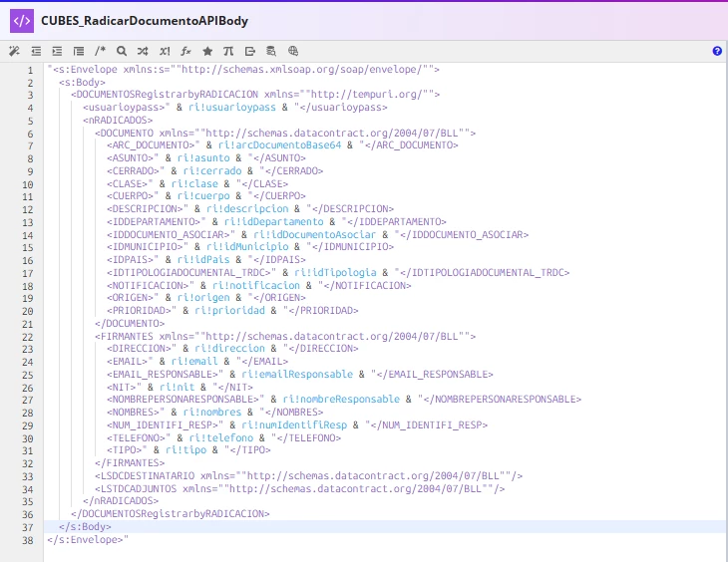This screenshot has height=562, width=728.
Task: Click variable ri!idDocumentoAsociar
Action: [315, 235]
